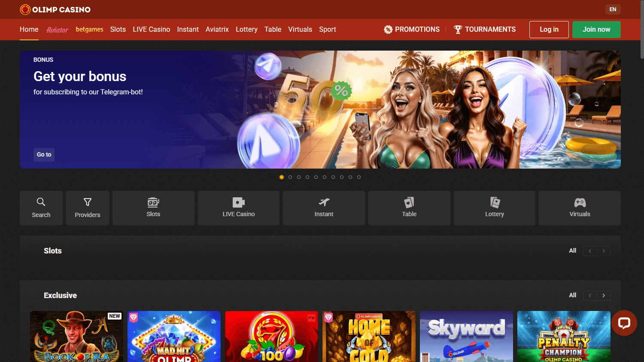
Task: Open the Instant games rocket icon
Action: 323,202
